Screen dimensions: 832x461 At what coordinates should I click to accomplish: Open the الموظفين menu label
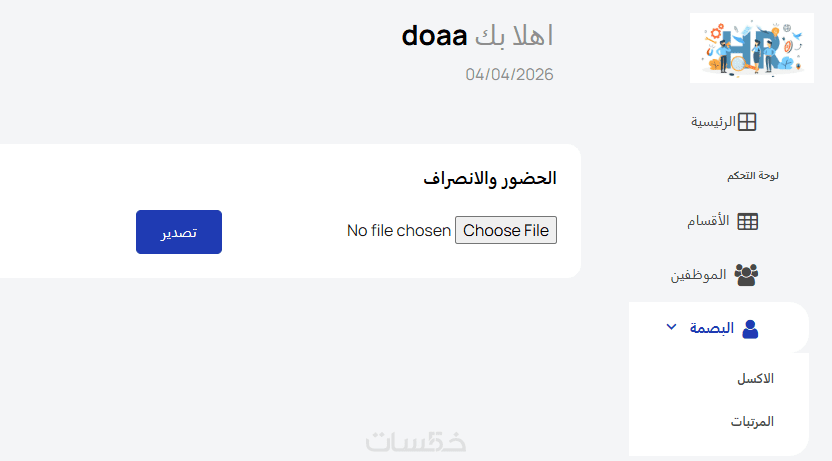point(698,275)
